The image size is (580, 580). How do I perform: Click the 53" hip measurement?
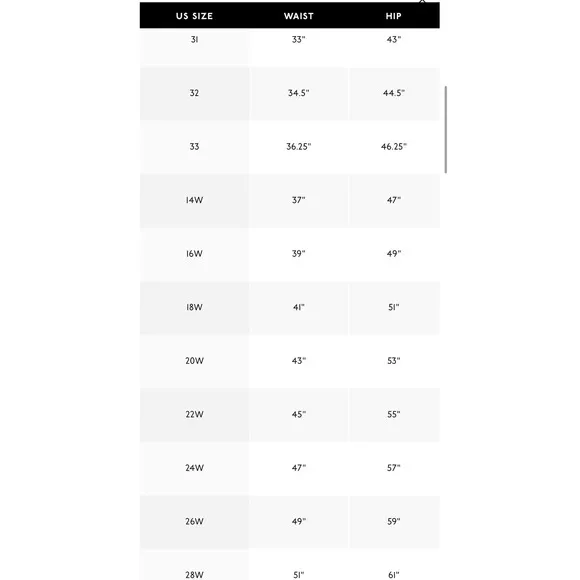click(x=394, y=361)
